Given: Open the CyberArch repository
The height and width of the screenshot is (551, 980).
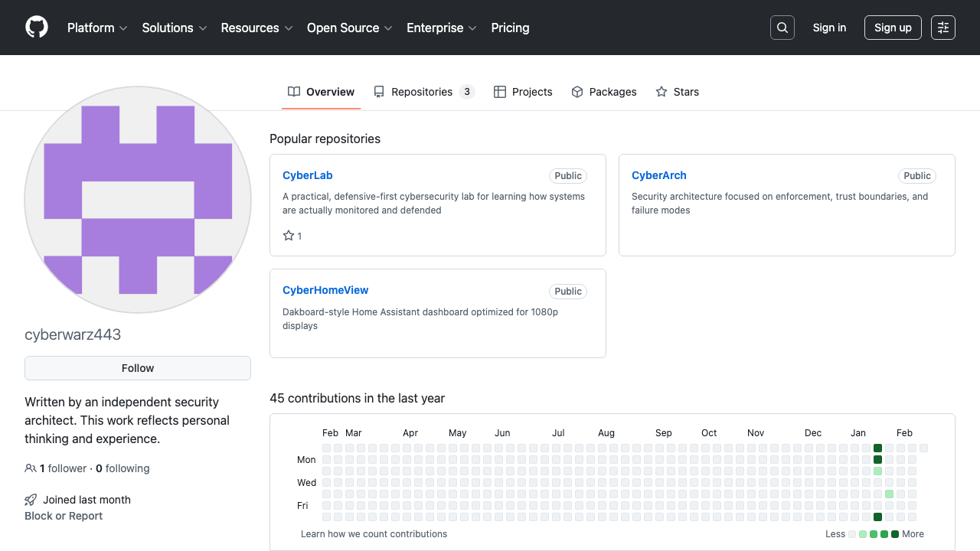Looking at the screenshot, I should (659, 175).
